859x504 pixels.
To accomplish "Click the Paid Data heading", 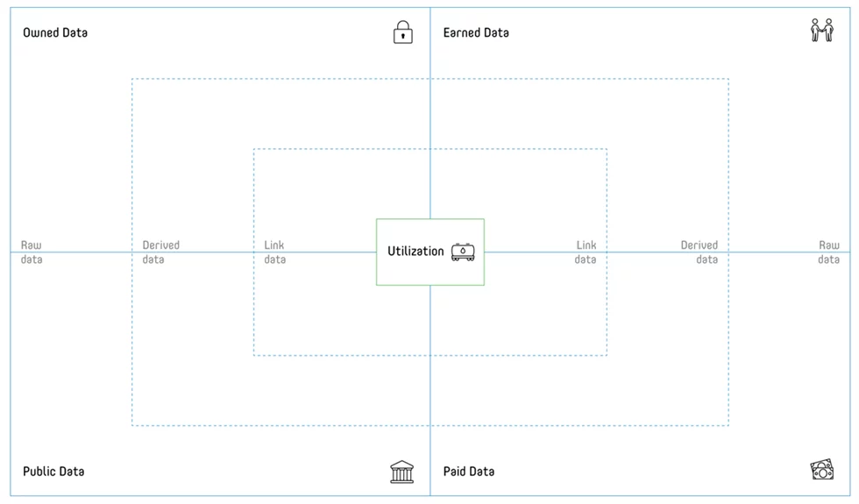I will click(469, 472).
